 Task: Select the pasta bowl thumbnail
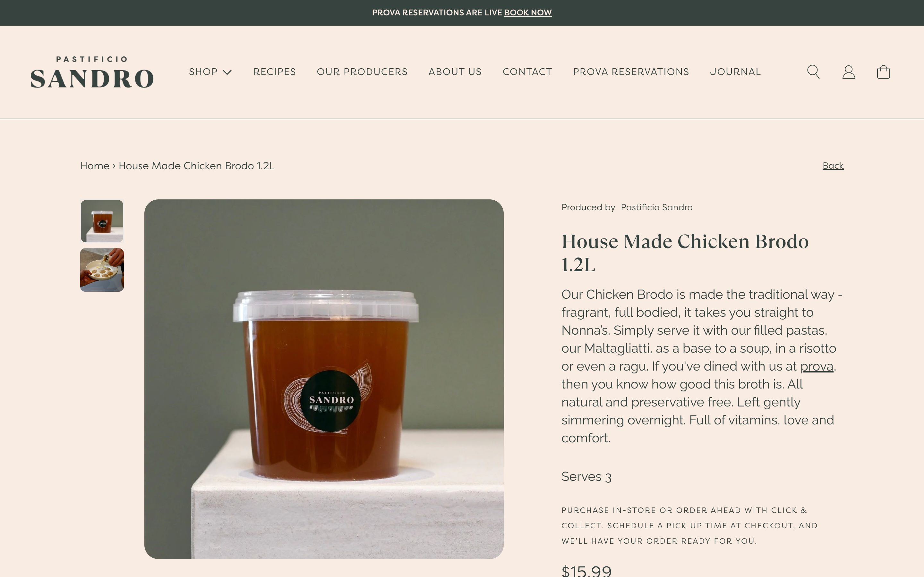(102, 270)
